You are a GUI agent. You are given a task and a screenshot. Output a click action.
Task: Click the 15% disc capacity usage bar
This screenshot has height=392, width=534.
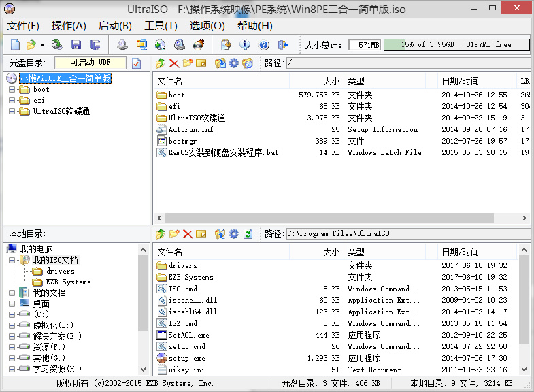click(456, 45)
